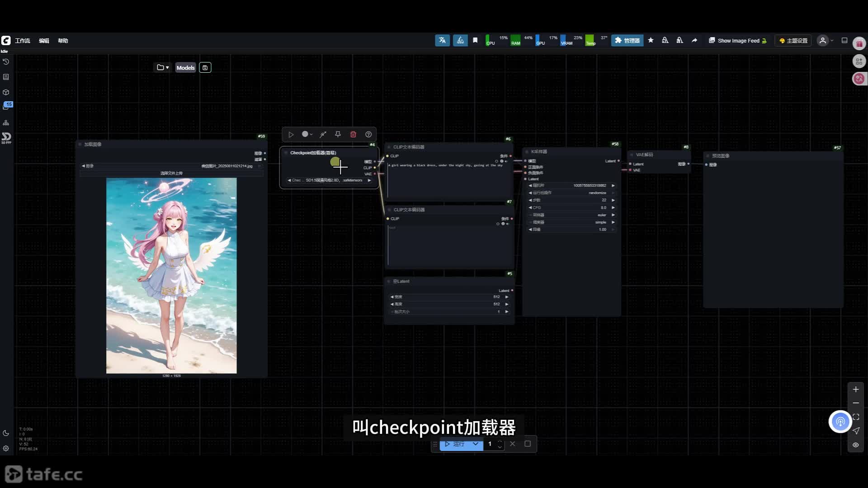868x488 pixels.
Task: Pin the selected Checkpoint node
Action: 338,134
